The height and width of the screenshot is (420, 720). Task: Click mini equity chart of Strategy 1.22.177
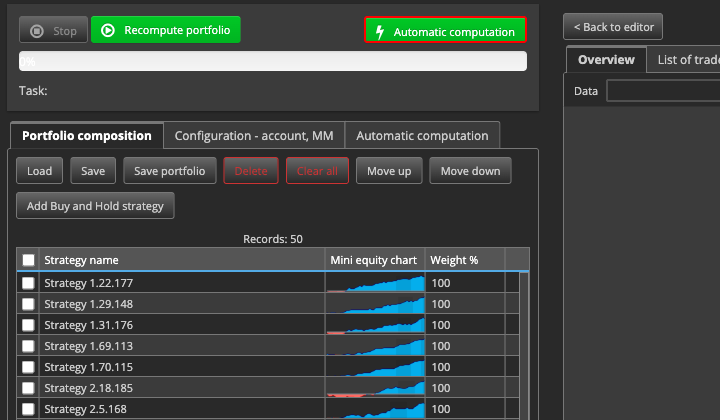tap(375, 283)
